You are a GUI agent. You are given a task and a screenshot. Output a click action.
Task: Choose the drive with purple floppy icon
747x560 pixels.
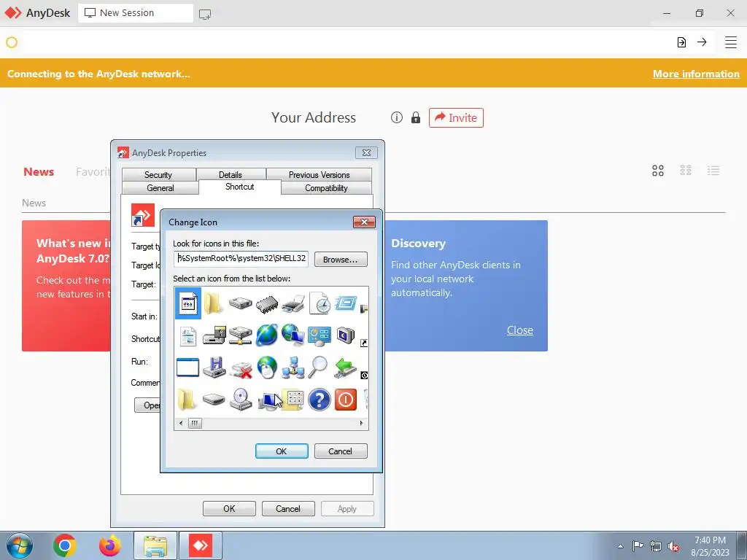pos(214,367)
